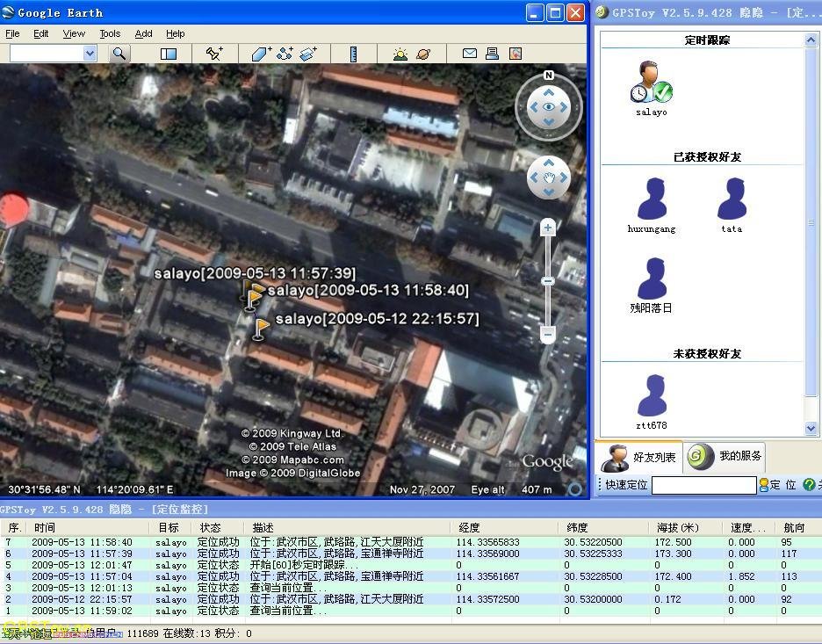This screenshot has height=644, width=822.
Task: Click the 未获授权好友 section header
Action: (707, 353)
